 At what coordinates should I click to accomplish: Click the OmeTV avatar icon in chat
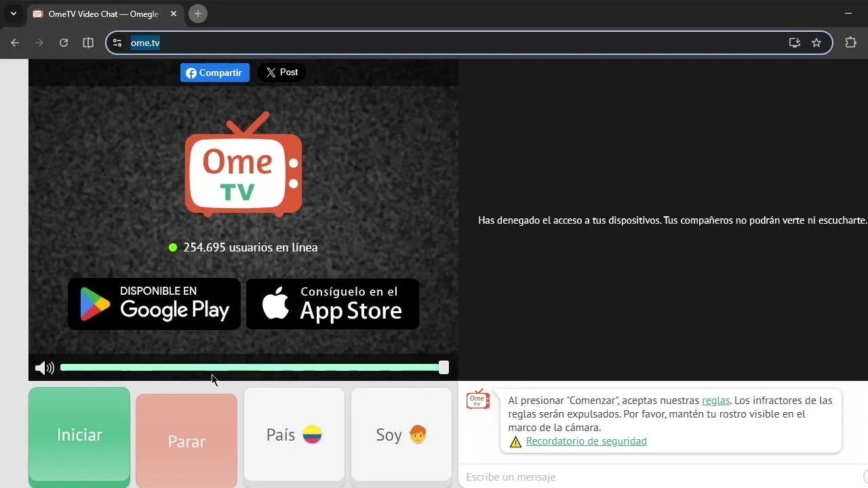[x=478, y=399]
